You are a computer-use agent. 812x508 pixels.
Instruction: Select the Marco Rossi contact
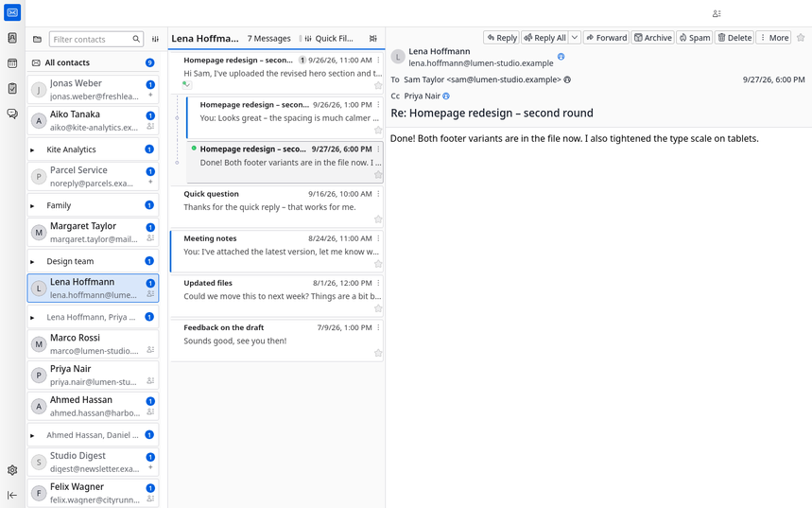(93, 344)
